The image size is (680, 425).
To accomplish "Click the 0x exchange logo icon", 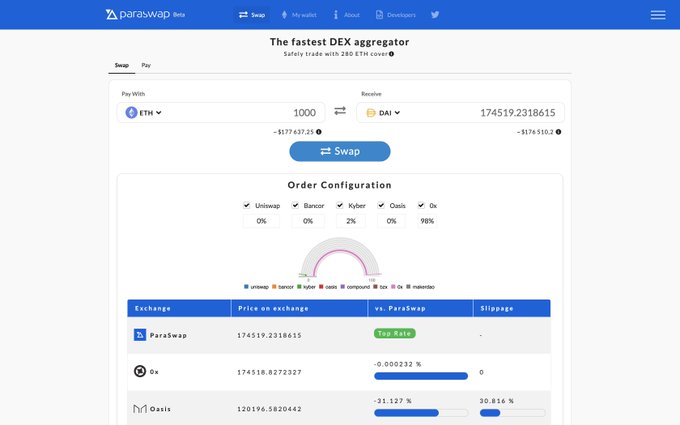I will 140,371.
